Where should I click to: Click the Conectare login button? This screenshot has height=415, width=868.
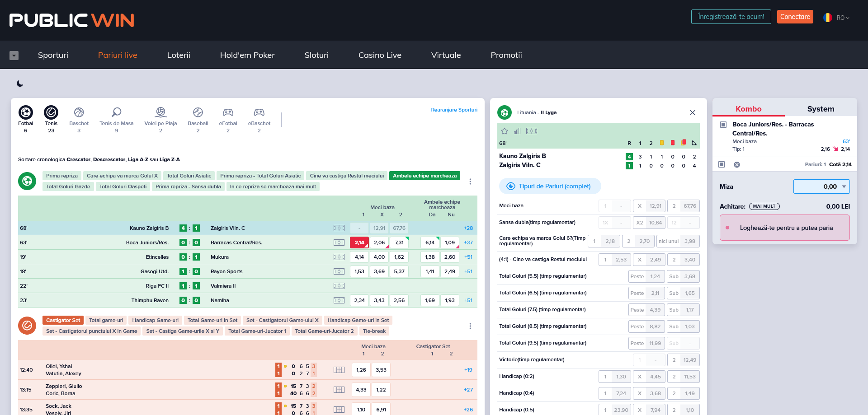(x=795, y=17)
